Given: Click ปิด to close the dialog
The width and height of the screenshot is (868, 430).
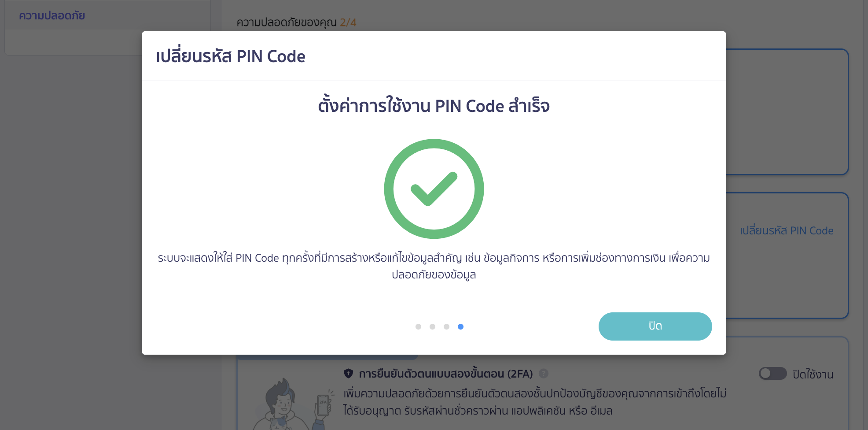Looking at the screenshot, I should [x=655, y=326].
